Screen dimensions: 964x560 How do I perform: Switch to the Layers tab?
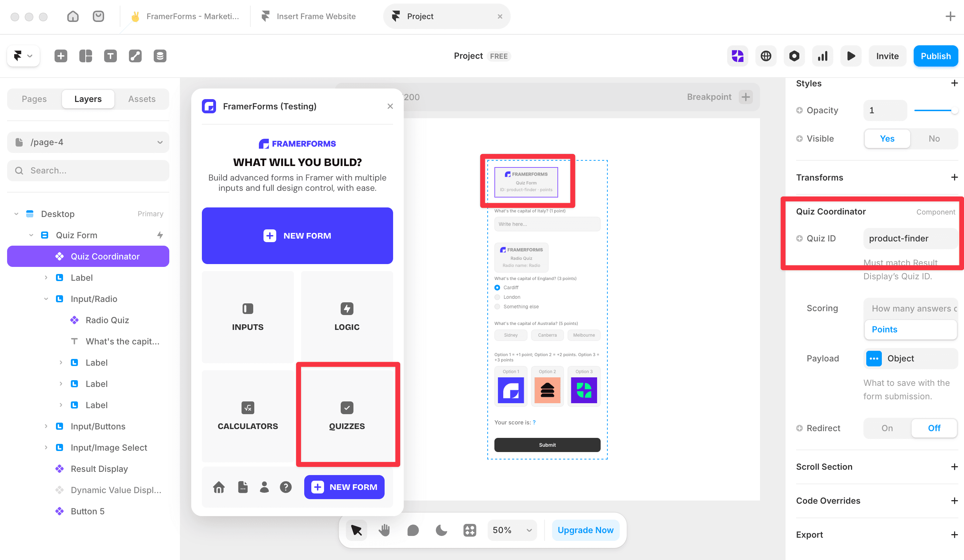pyautogui.click(x=88, y=99)
